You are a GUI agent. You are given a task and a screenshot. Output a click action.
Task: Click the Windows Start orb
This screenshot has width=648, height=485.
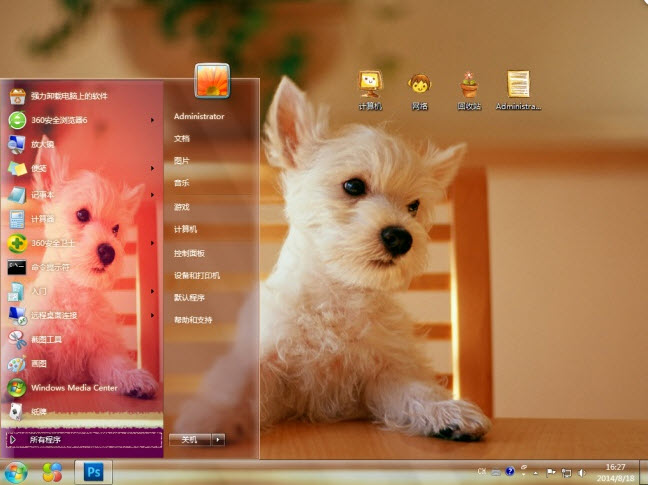tap(16, 471)
